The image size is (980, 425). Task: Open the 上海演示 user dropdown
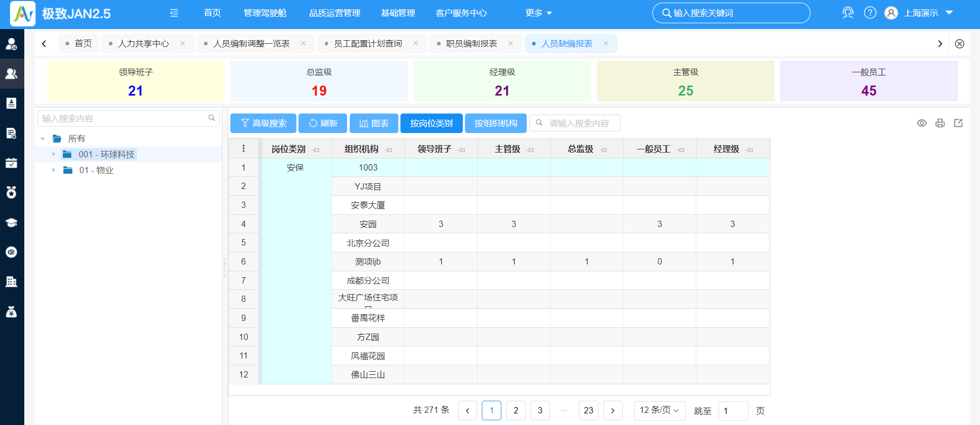click(928, 13)
